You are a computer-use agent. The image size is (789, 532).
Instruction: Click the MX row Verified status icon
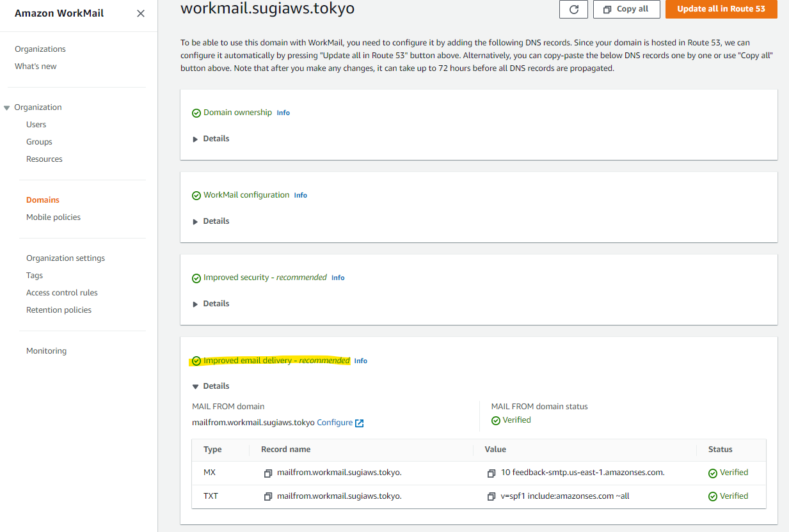tap(713, 473)
